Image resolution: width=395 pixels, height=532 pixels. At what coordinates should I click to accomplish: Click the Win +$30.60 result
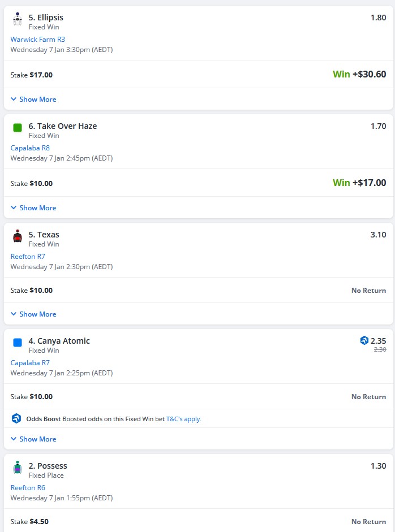(359, 74)
